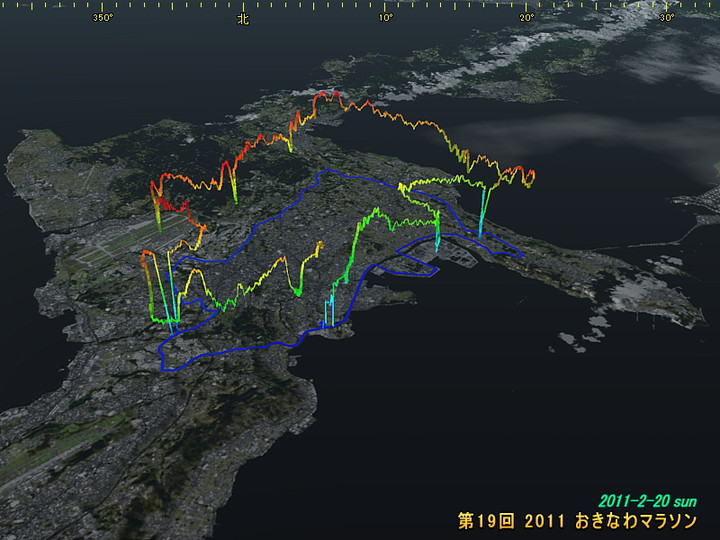Select the 30° compass heading label

pos(667,17)
